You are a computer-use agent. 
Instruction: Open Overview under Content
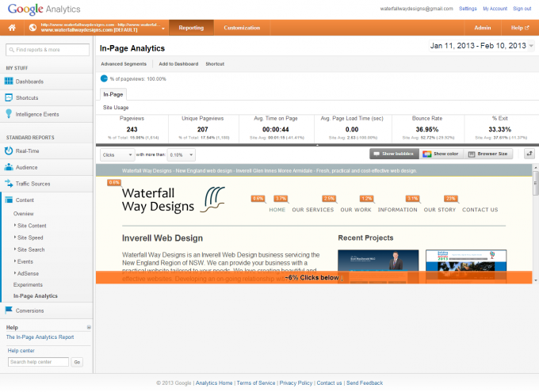pos(23,213)
